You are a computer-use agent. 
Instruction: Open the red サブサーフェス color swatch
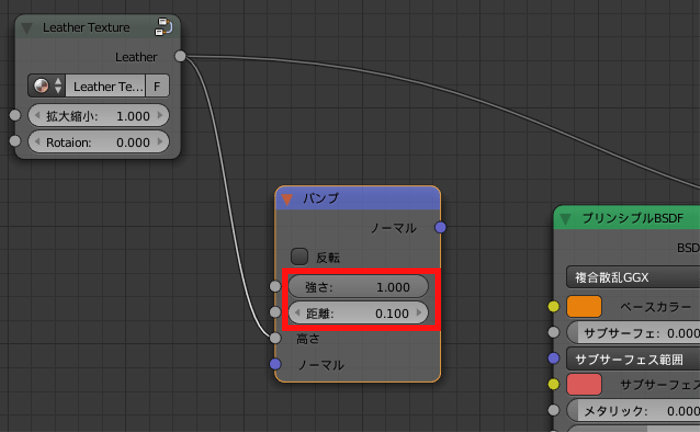coord(584,385)
